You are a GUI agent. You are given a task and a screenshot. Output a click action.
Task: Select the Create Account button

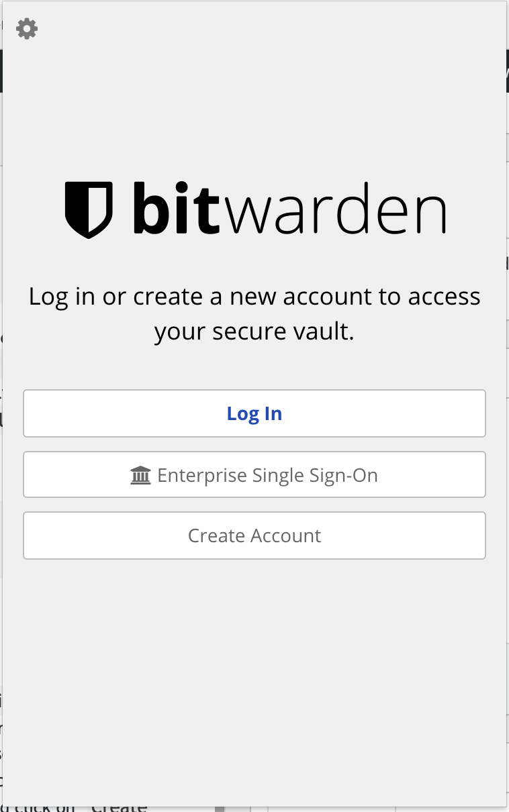[x=254, y=536]
